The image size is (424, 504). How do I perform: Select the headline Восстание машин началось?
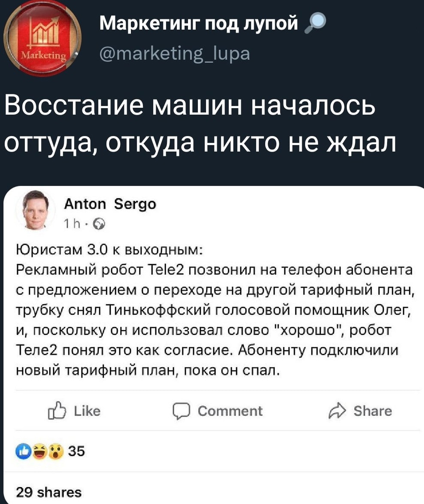(189, 106)
